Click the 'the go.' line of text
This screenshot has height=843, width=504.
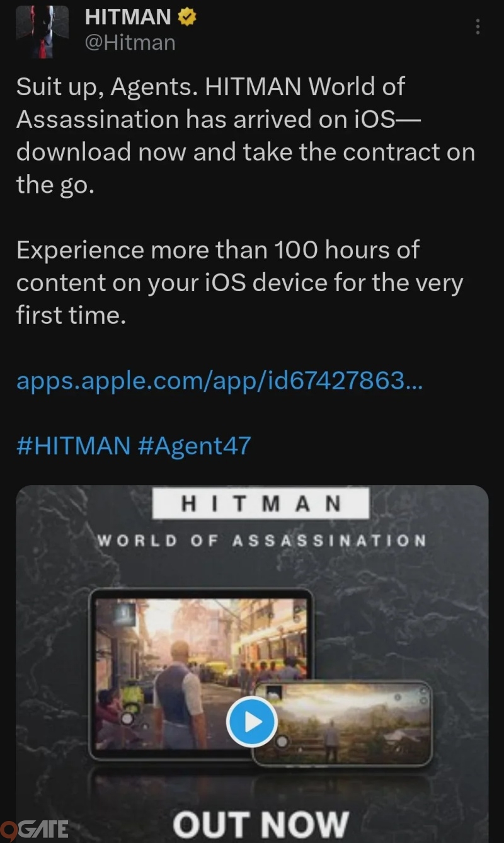pyautogui.click(x=55, y=185)
